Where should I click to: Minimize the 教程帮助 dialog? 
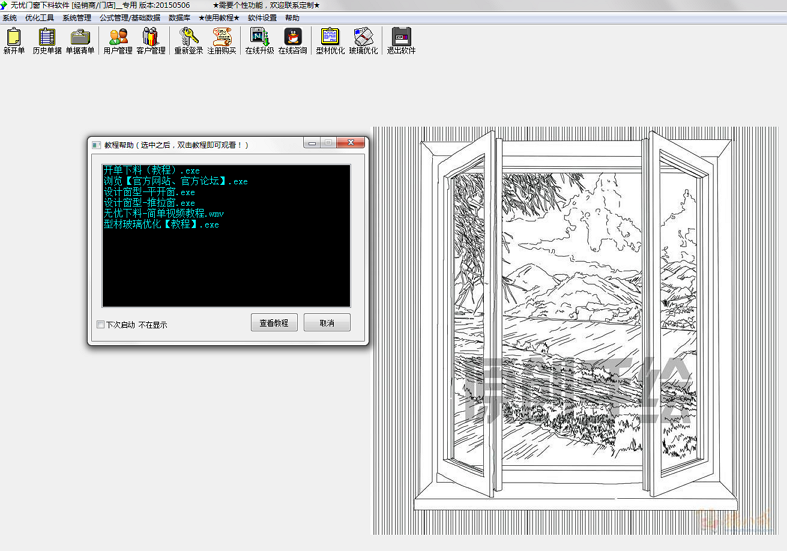click(x=312, y=143)
